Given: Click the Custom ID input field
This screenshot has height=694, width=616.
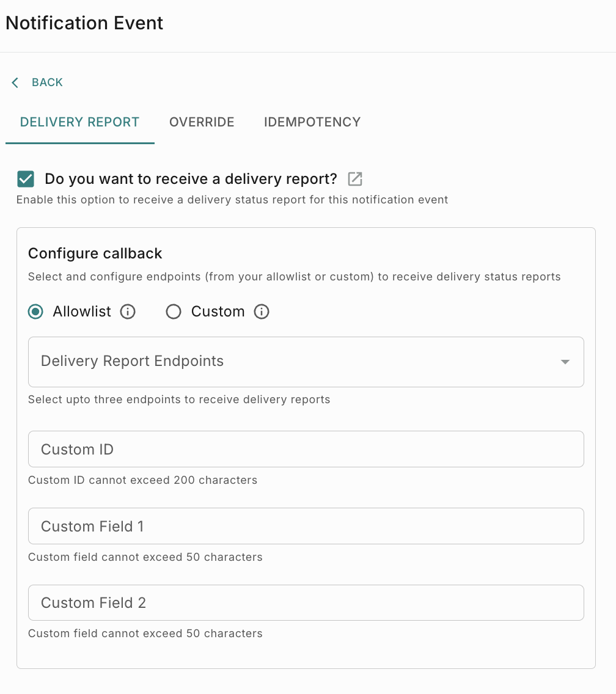Looking at the screenshot, I should click(306, 449).
